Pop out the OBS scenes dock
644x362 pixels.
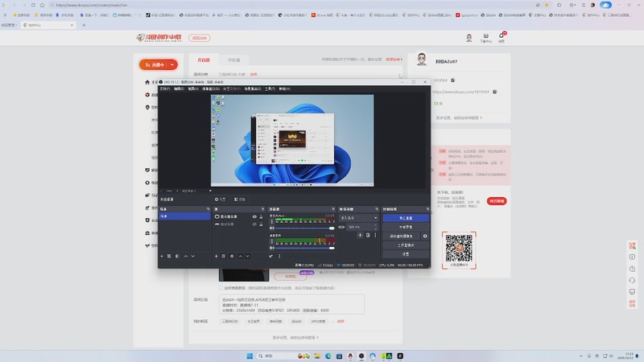(x=208, y=209)
